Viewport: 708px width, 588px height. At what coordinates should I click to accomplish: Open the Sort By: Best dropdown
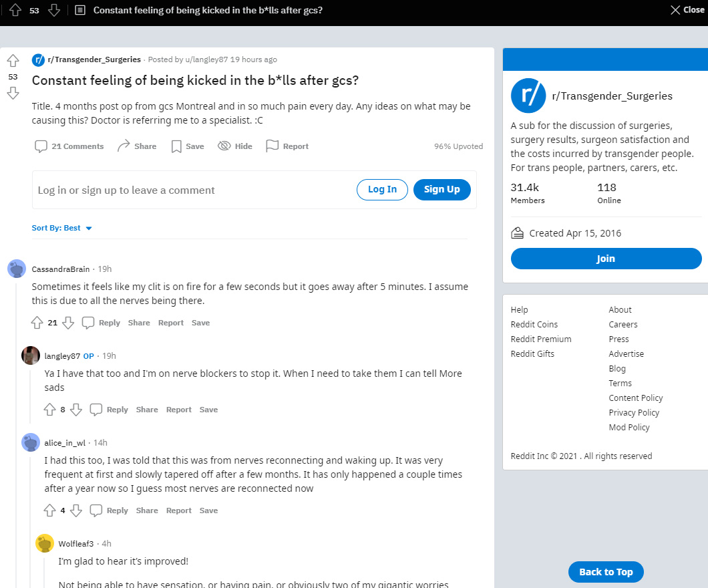tap(61, 228)
